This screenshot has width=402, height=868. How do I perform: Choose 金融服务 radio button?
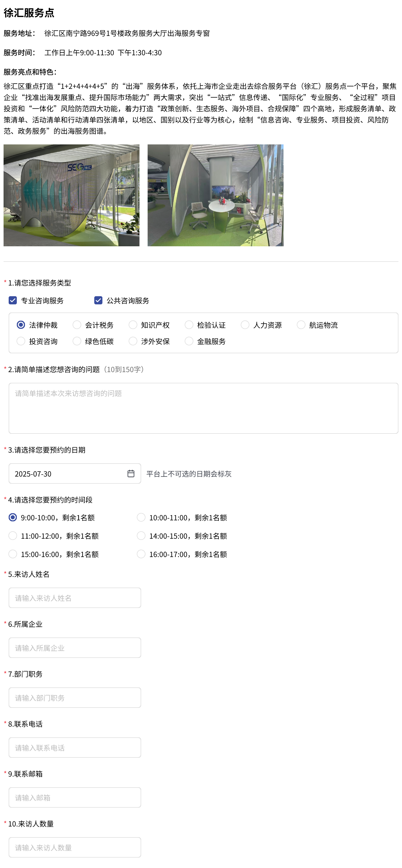click(189, 341)
